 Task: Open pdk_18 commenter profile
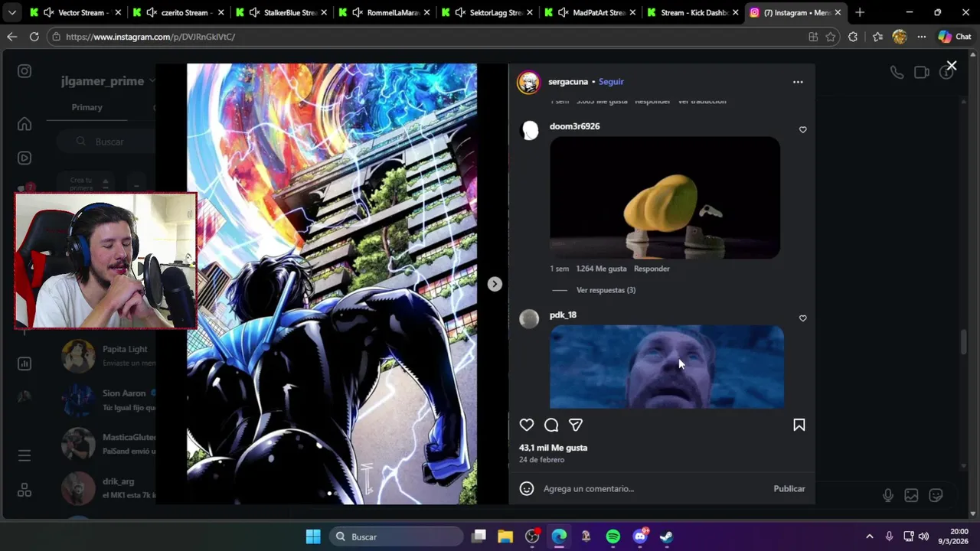pyautogui.click(x=563, y=315)
